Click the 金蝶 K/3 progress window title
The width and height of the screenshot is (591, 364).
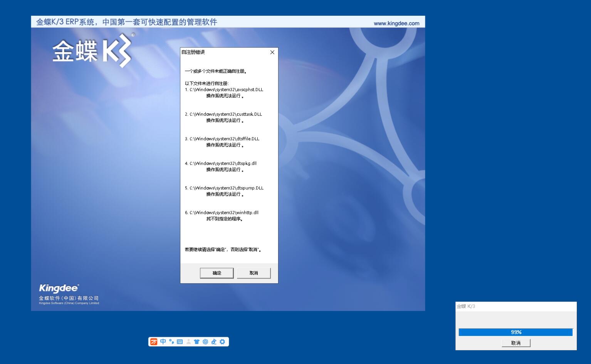(x=466, y=306)
